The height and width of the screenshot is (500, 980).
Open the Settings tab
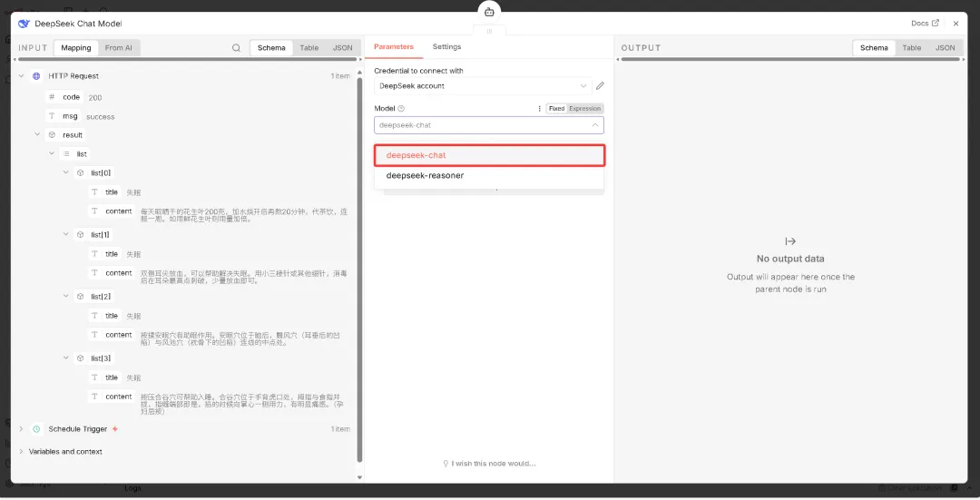coord(446,47)
